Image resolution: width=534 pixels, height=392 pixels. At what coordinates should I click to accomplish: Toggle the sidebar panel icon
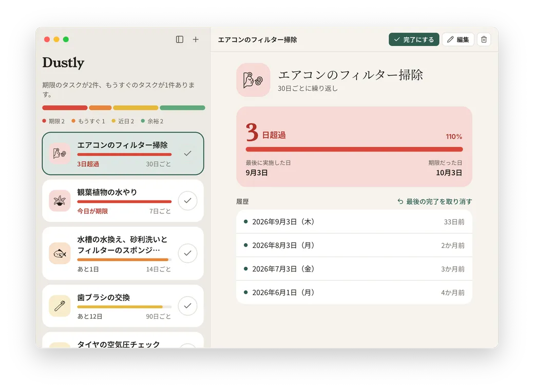180,40
